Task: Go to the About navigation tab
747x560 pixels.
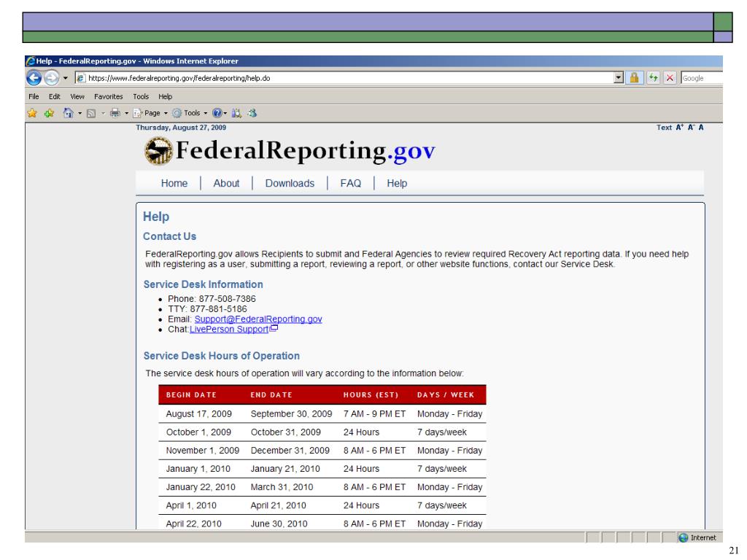Action: click(226, 183)
